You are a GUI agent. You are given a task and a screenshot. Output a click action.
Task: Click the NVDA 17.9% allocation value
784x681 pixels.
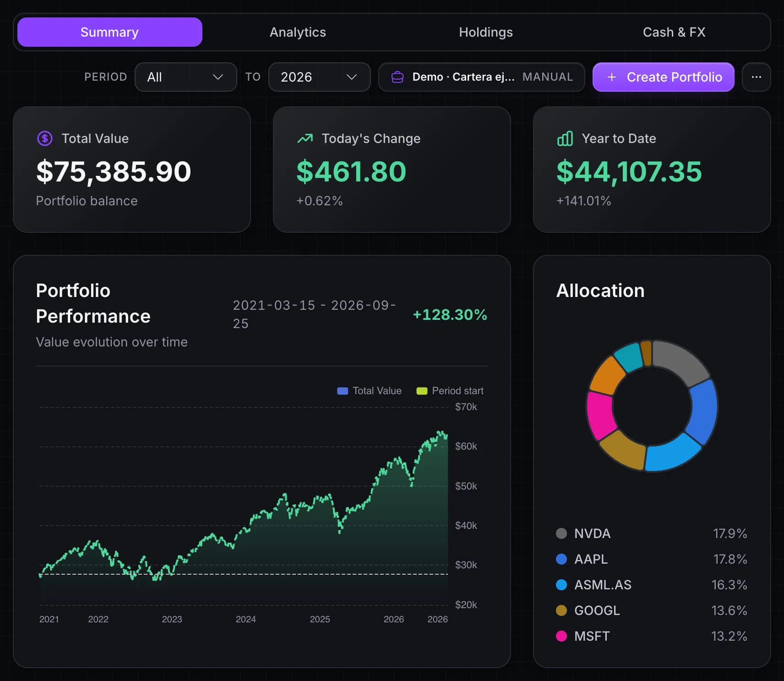730,533
